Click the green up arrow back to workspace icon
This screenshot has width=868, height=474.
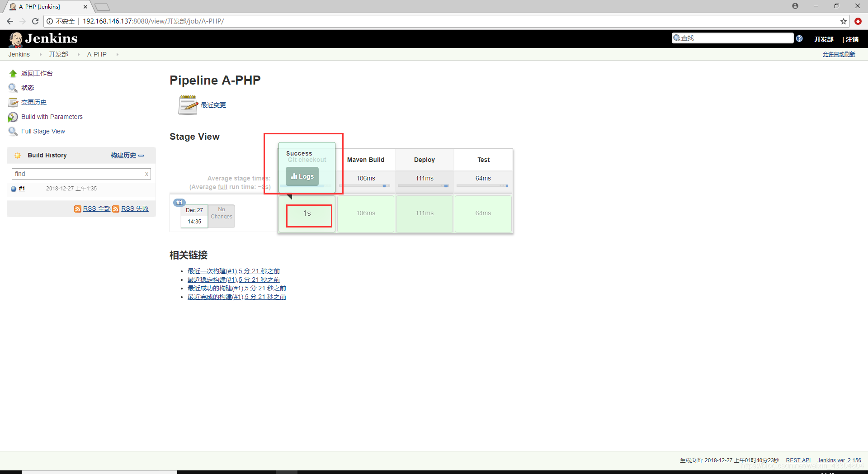pos(13,73)
